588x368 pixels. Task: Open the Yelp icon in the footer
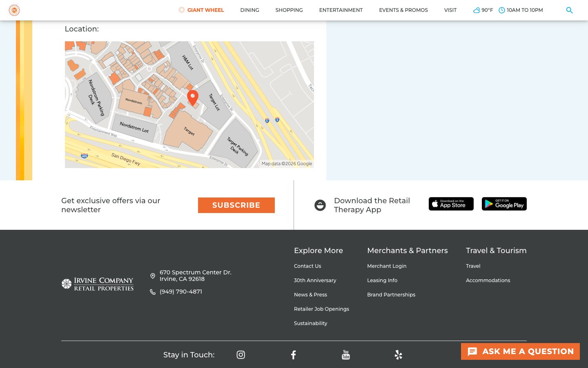(x=398, y=355)
